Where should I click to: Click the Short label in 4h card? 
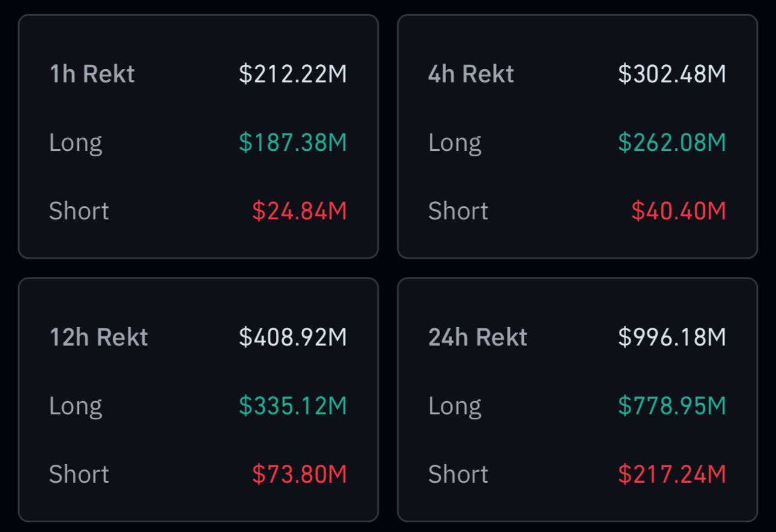(x=458, y=211)
